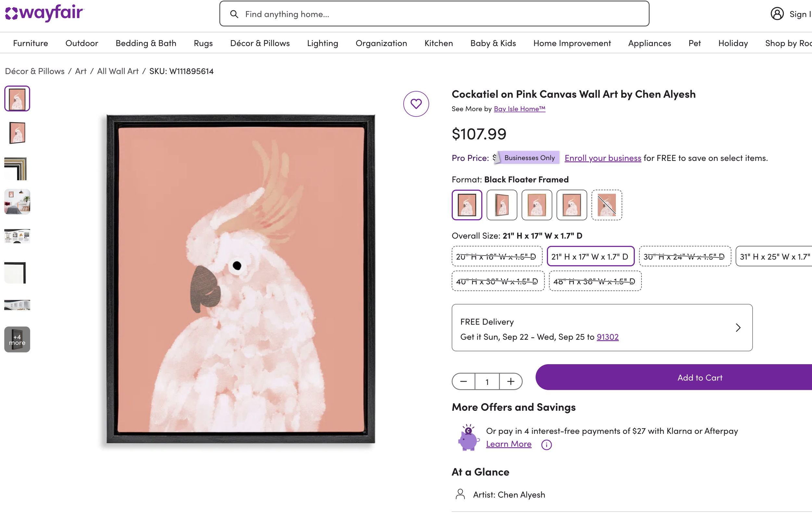Click the Find anything home search field
Viewport: 812px width, 524px height.
click(439, 14)
